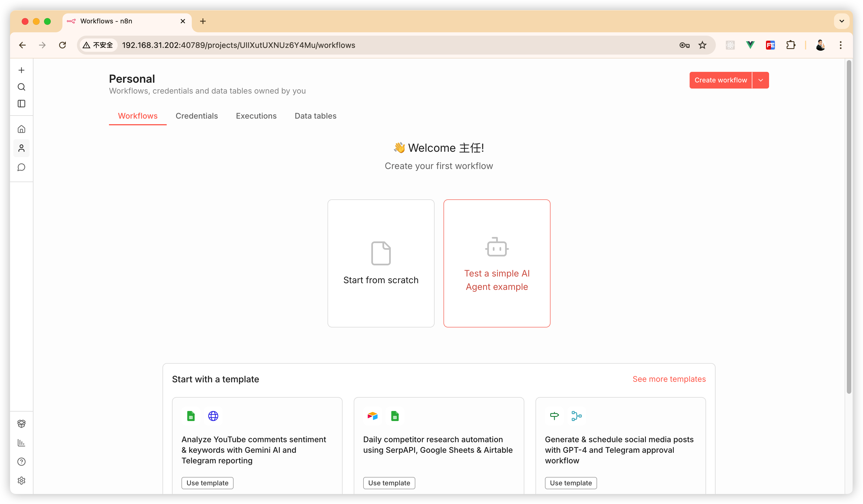Open Chrome three-dot menu
This screenshot has height=504, width=863.
[840, 45]
